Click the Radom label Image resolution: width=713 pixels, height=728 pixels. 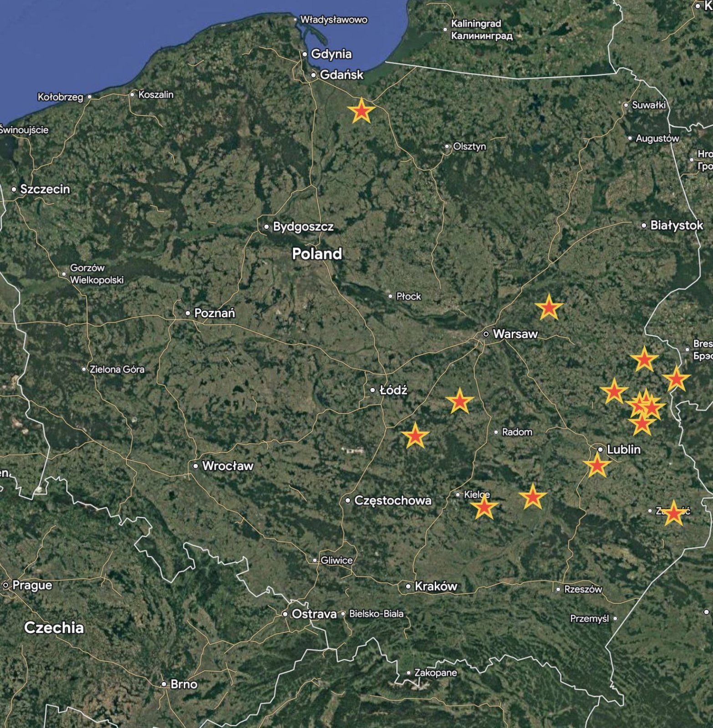coord(517,432)
